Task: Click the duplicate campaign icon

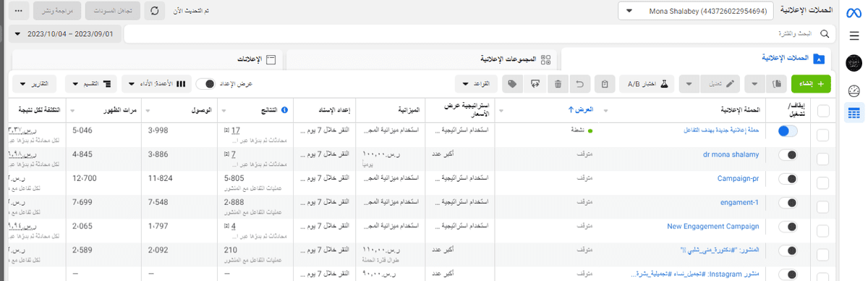Action: (x=777, y=83)
